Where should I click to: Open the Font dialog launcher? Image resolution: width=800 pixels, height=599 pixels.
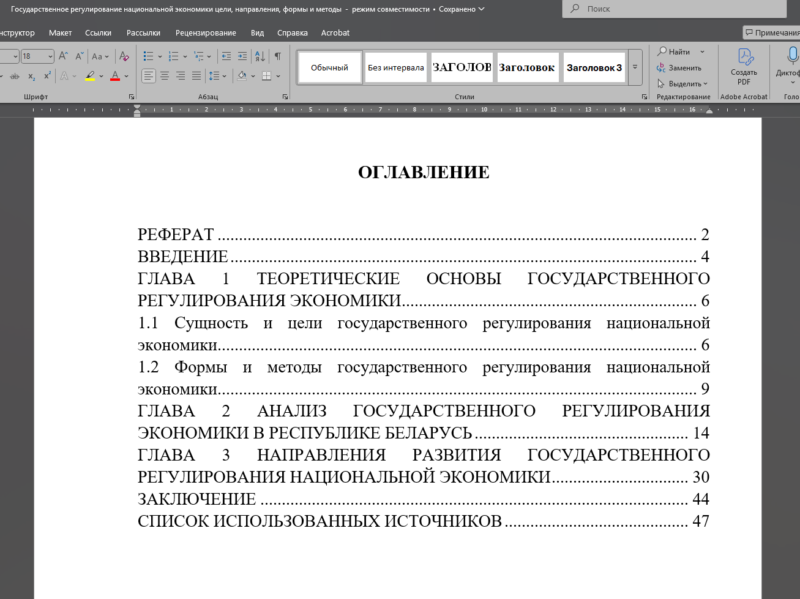tap(132, 96)
